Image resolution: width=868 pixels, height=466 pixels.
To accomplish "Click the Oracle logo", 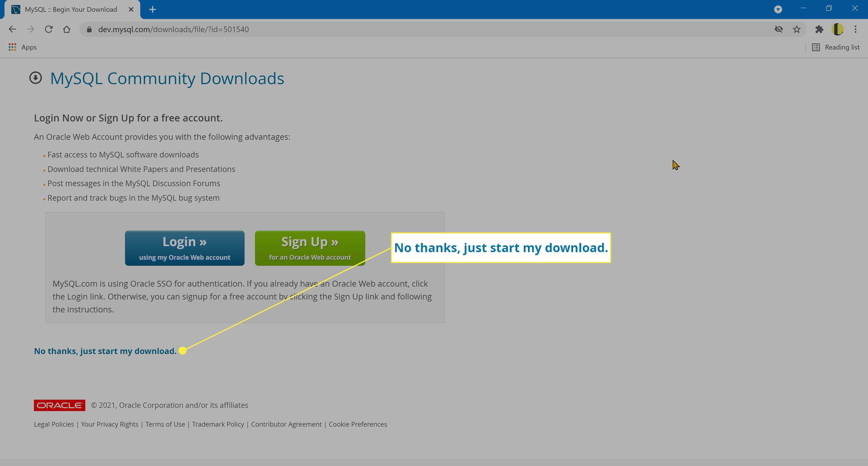I will coord(60,405).
